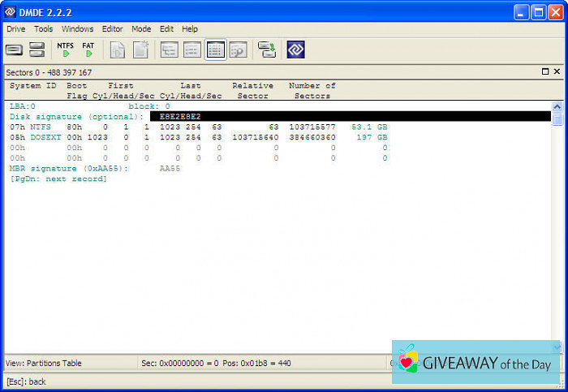Click the PgDn next record link
568x392 pixels.
(x=58, y=179)
